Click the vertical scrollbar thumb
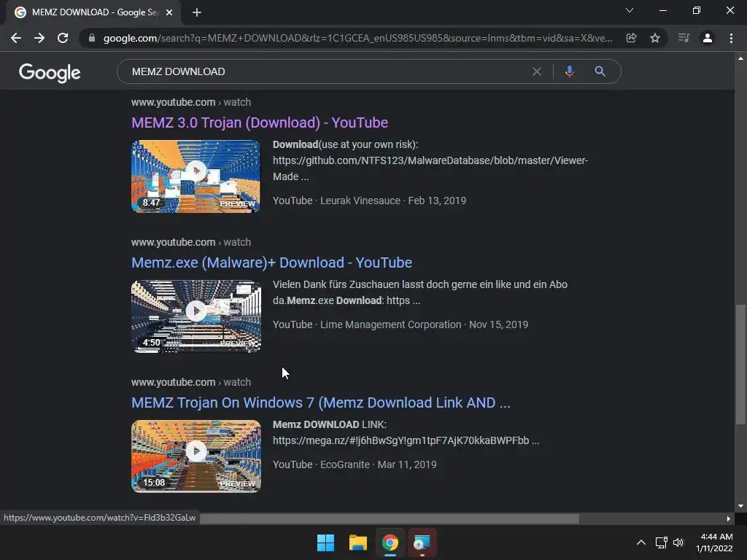 pyautogui.click(x=740, y=365)
